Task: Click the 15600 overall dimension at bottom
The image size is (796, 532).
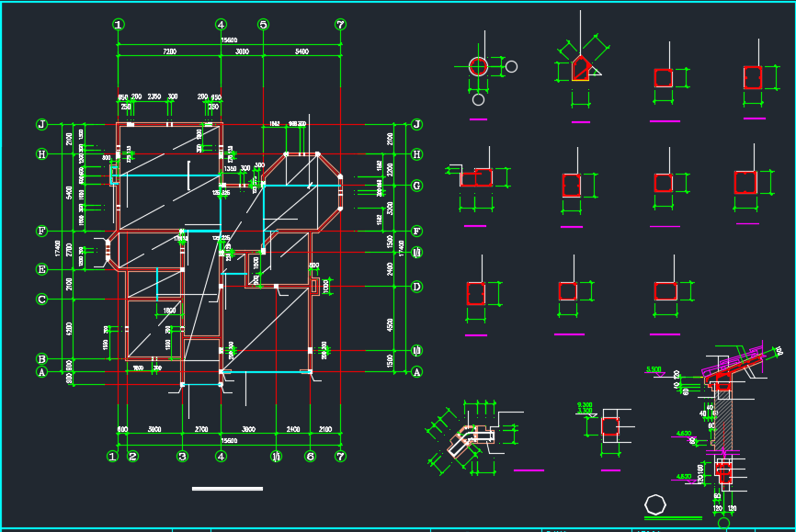Action: pyautogui.click(x=229, y=441)
